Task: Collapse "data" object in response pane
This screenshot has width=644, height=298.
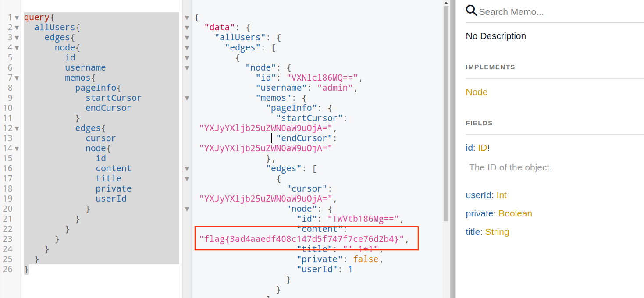Action: 187,28
